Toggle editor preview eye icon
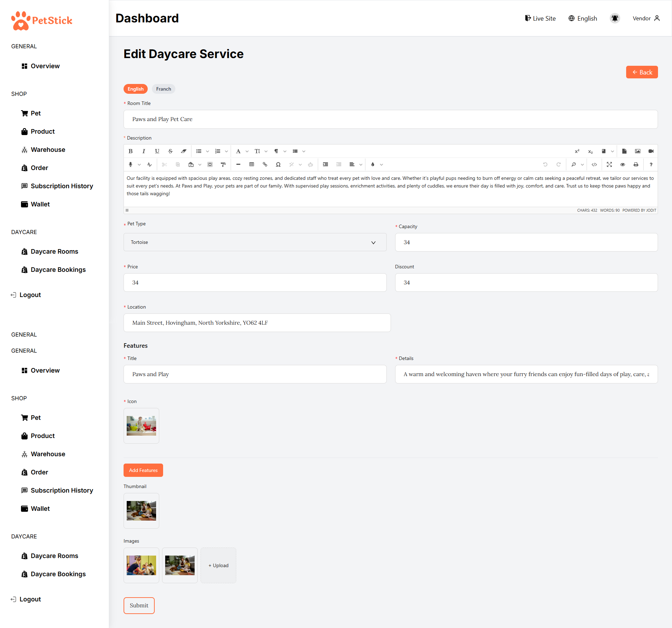Image resolution: width=672 pixels, height=628 pixels. pyautogui.click(x=623, y=164)
